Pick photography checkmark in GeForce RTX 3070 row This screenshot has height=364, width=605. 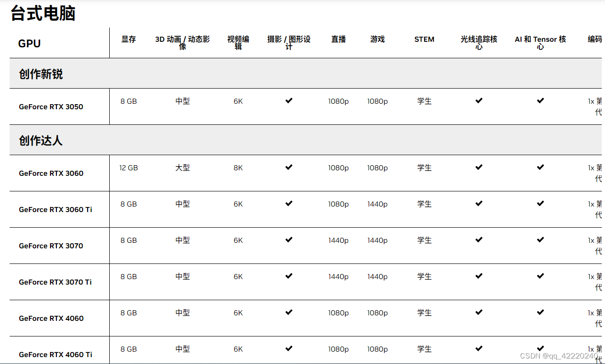coord(289,240)
